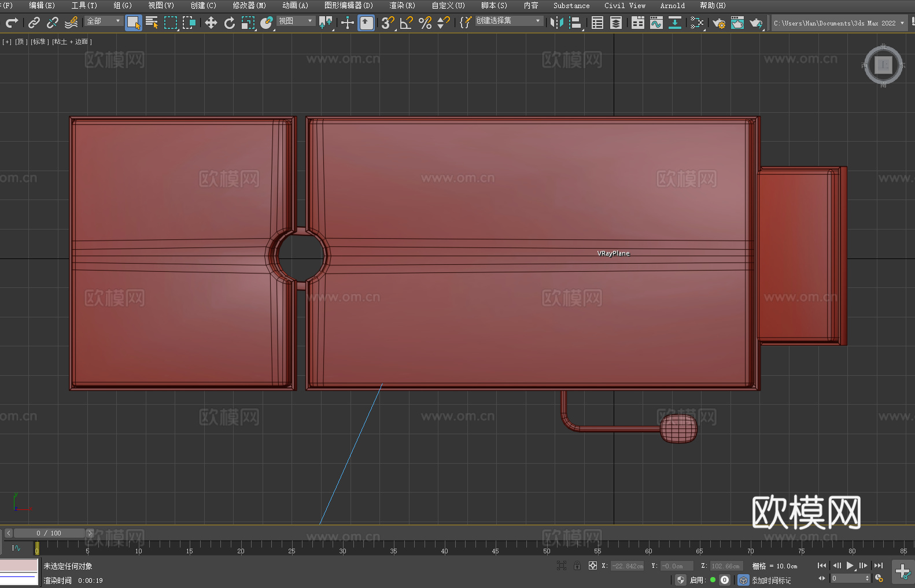Select the Move tool in toolbar
The width and height of the screenshot is (915, 588).
point(211,23)
